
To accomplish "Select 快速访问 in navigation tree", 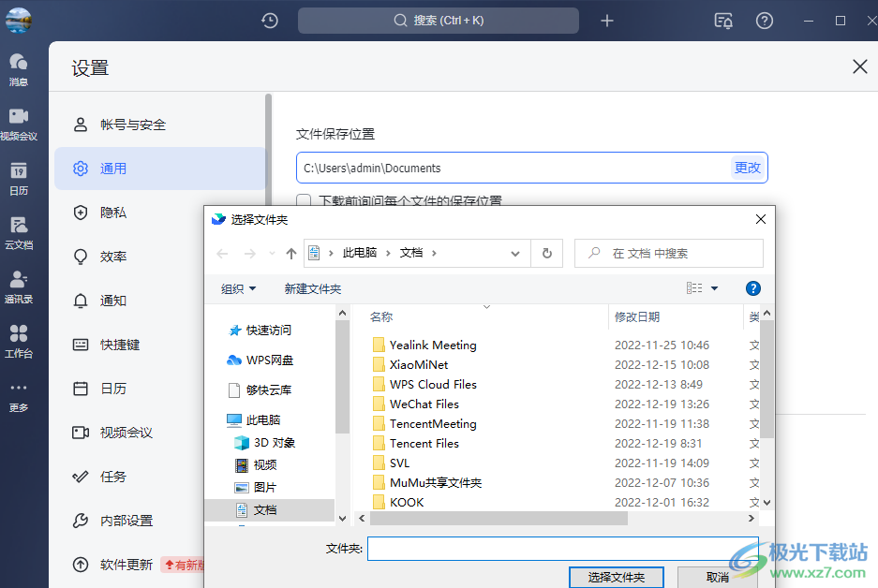I will tap(260, 331).
